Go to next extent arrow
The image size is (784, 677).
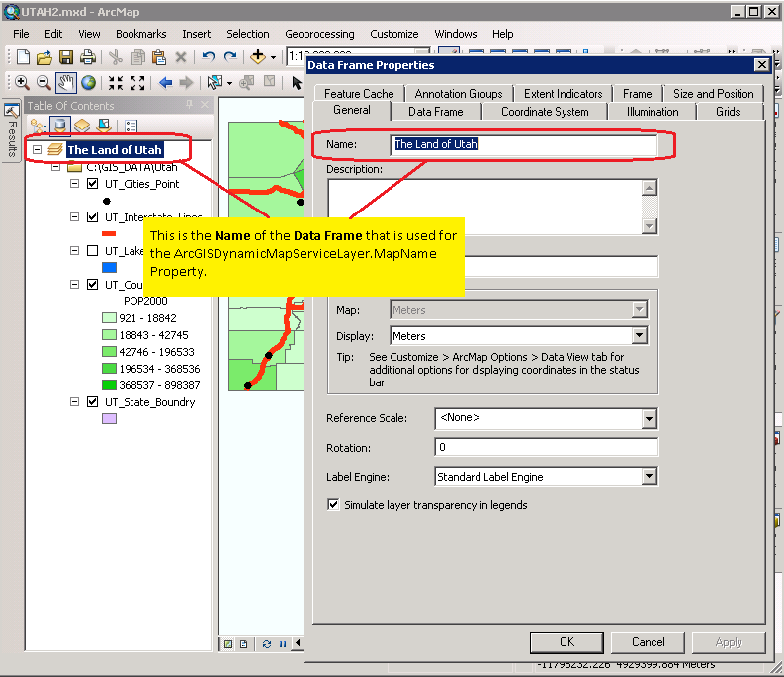[186, 82]
